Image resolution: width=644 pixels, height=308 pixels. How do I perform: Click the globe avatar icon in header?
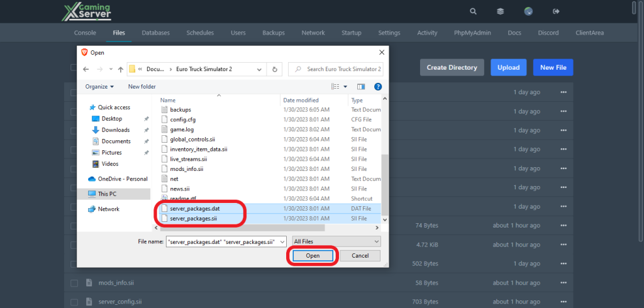point(528,11)
